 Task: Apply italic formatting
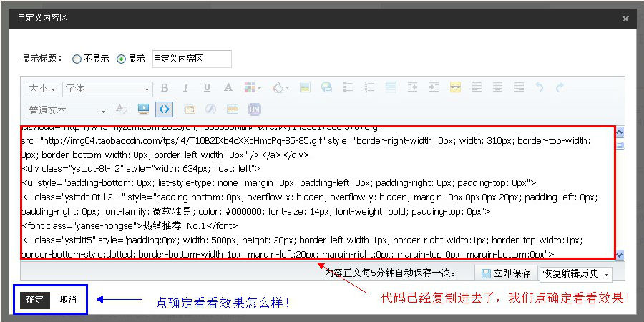click(185, 88)
